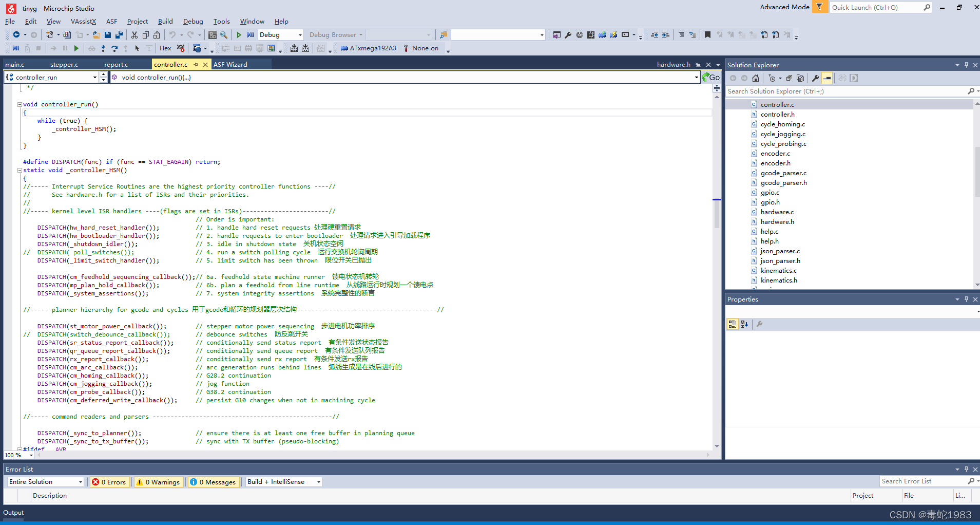Click the editor horizontal scrollbar
980x525 pixels.
(x=374, y=455)
